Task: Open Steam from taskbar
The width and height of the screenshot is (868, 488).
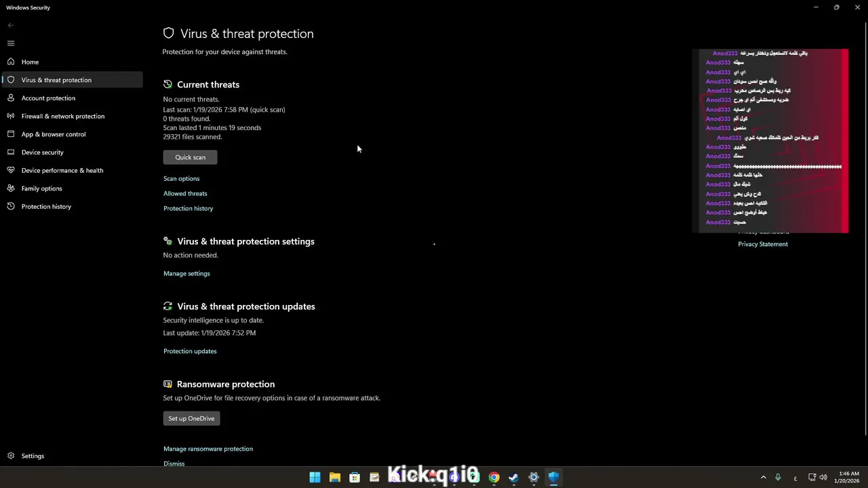Action: [514, 477]
